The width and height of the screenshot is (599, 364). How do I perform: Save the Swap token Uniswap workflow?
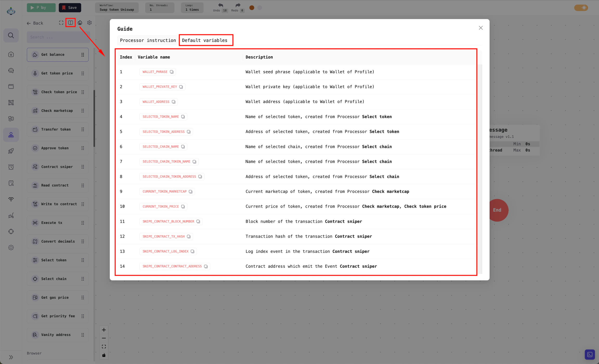point(70,8)
